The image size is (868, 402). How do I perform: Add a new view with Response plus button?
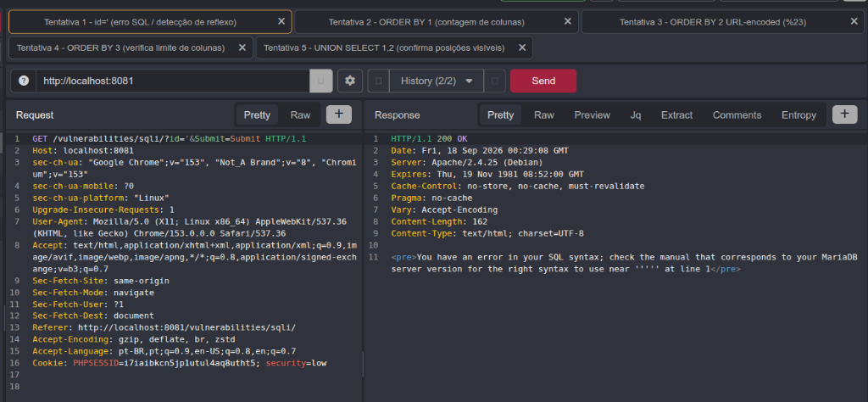coord(845,114)
